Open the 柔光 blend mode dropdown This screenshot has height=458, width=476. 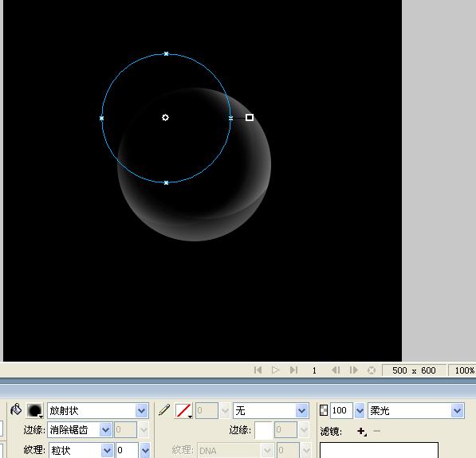click(x=457, y=411)
